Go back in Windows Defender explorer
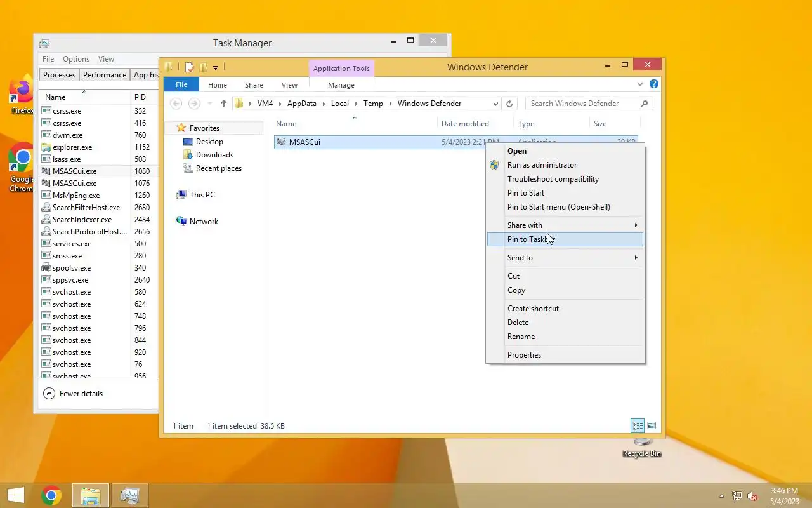Viewport: 812px width, 508px height. tap(176, 104)
